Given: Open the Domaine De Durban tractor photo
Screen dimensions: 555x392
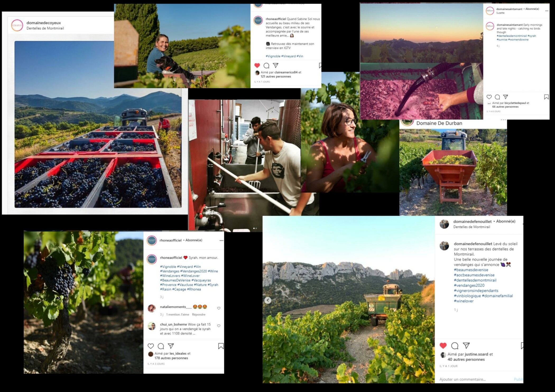Looking at the screenshot, I should point(453,172).
